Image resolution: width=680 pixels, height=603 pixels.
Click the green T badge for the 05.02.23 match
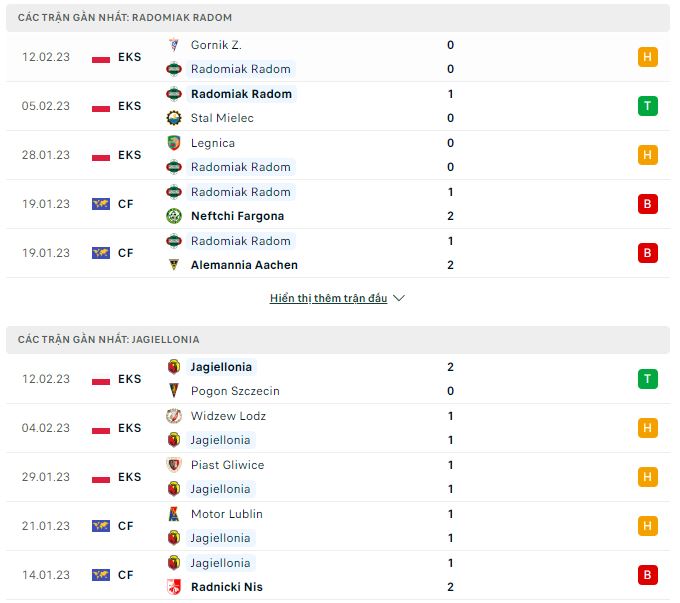tap(647, 106)
